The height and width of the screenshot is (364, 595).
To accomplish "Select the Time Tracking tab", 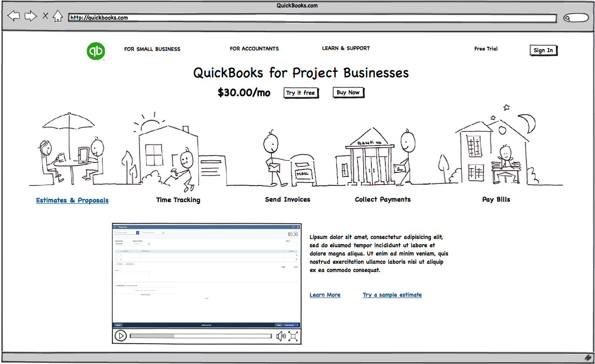I will (x=178, y=200).
